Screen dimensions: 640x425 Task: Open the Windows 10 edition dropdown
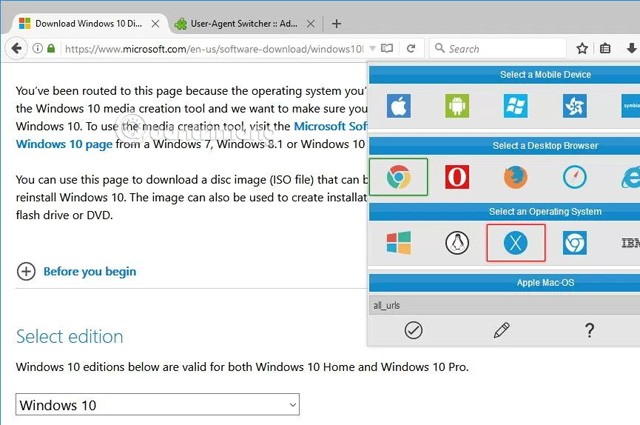158,405
